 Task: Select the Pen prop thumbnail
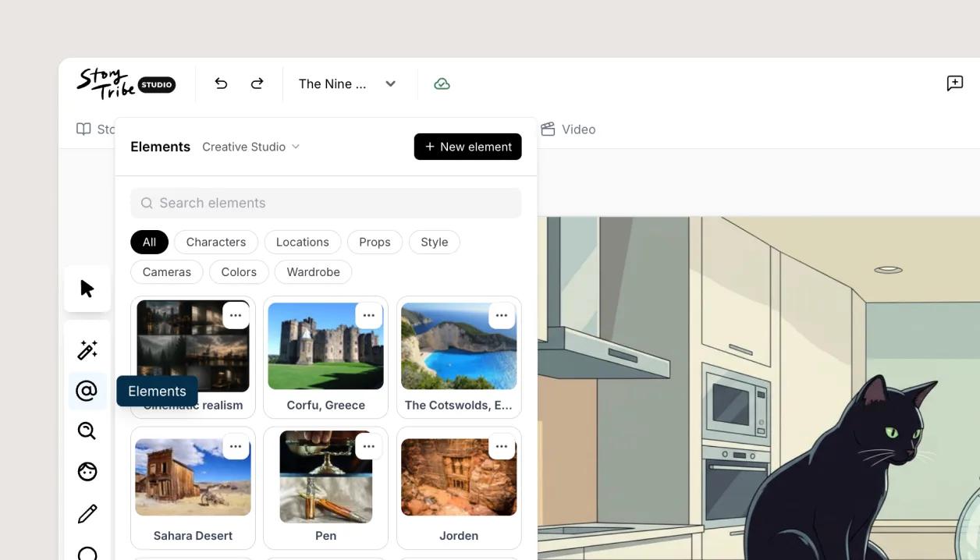[325, 477]
